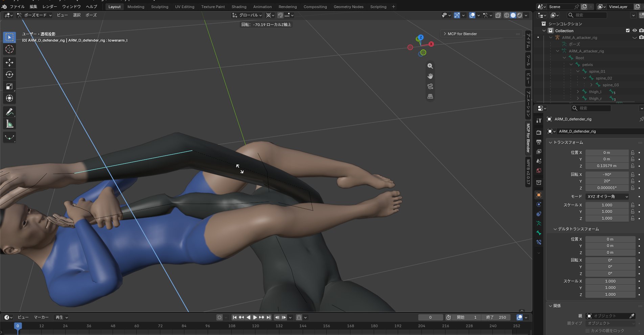Image resolution: width=644 pixels, height=335 pixels.
Task: Play animation forward
Action: click(255, 317)
